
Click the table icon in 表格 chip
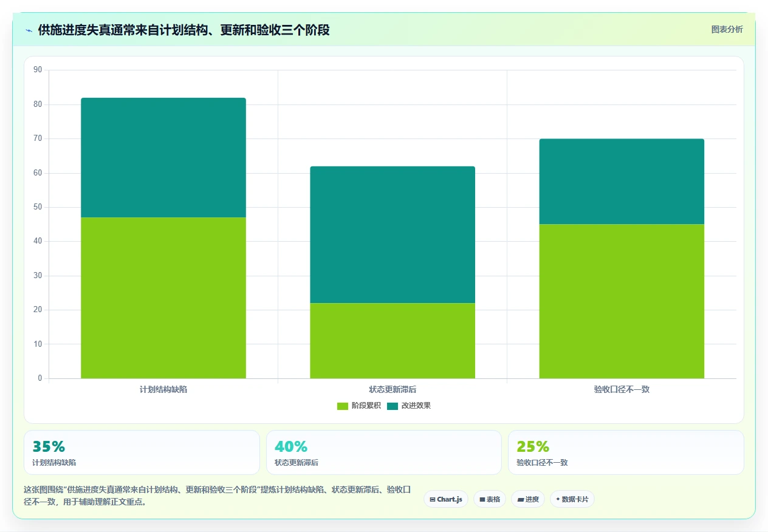[x=482, y=499]
